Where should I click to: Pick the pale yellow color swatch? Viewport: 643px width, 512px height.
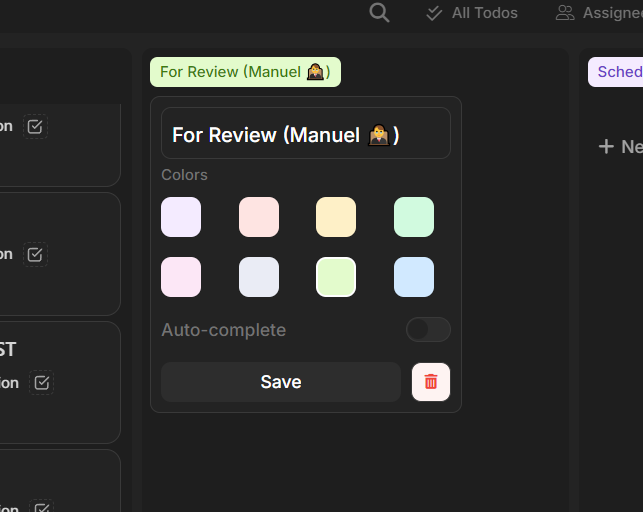point(336,217)
